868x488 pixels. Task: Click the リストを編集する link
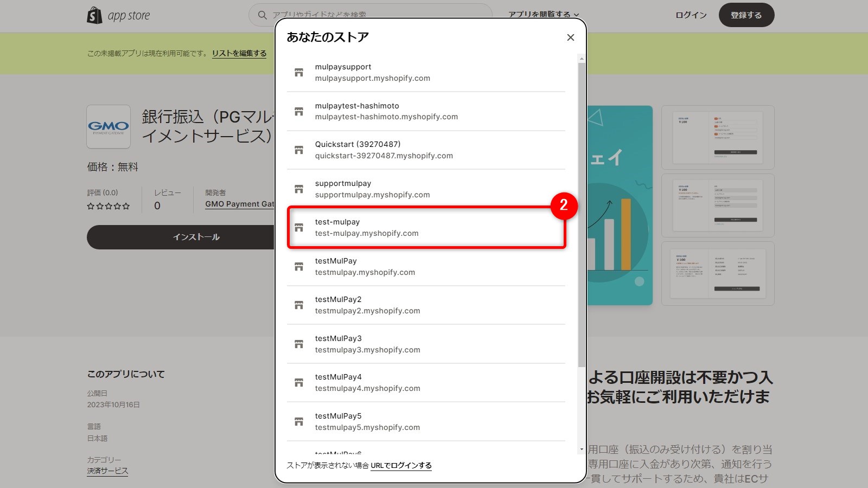[239, 53]
